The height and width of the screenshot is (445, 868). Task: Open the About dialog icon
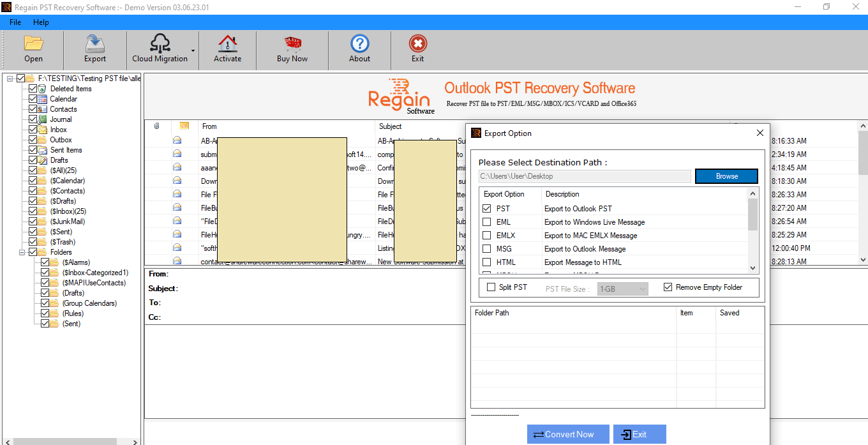coord(359,49)
